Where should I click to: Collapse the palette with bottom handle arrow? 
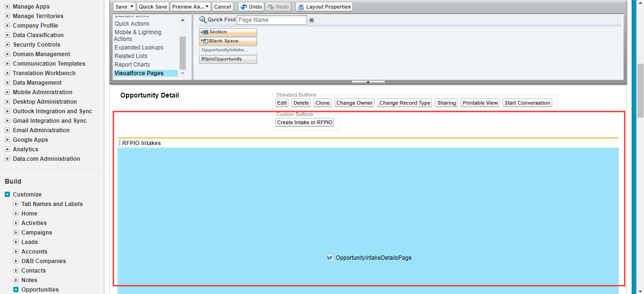[x=368, y=82]
